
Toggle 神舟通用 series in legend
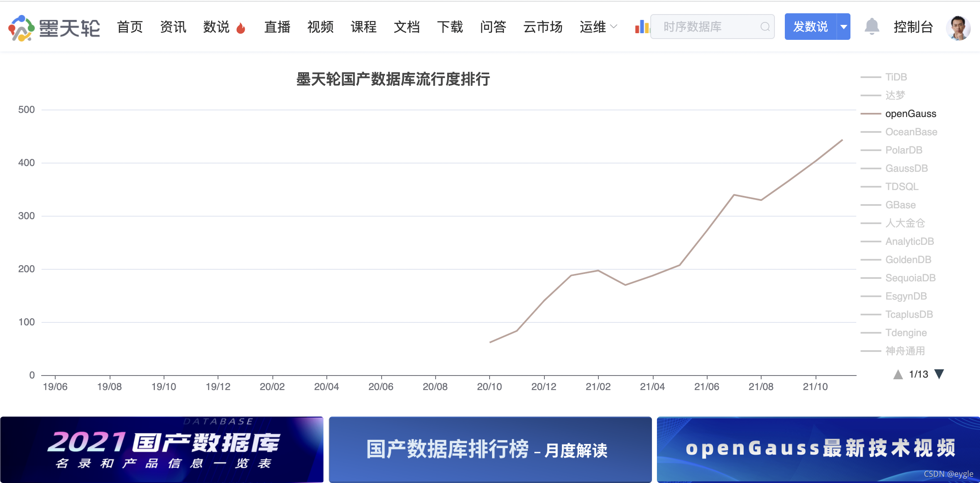(x=893, y=351)
